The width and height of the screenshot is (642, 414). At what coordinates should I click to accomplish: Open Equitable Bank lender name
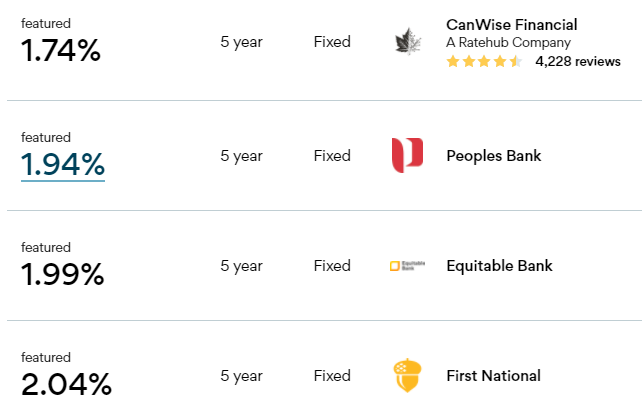[500, 266]
